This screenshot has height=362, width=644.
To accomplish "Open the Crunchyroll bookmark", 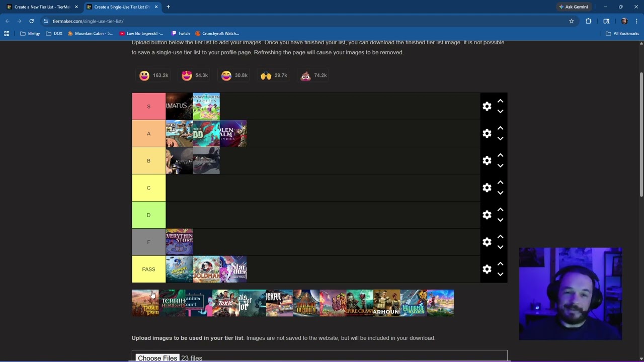I will (217, 34).
